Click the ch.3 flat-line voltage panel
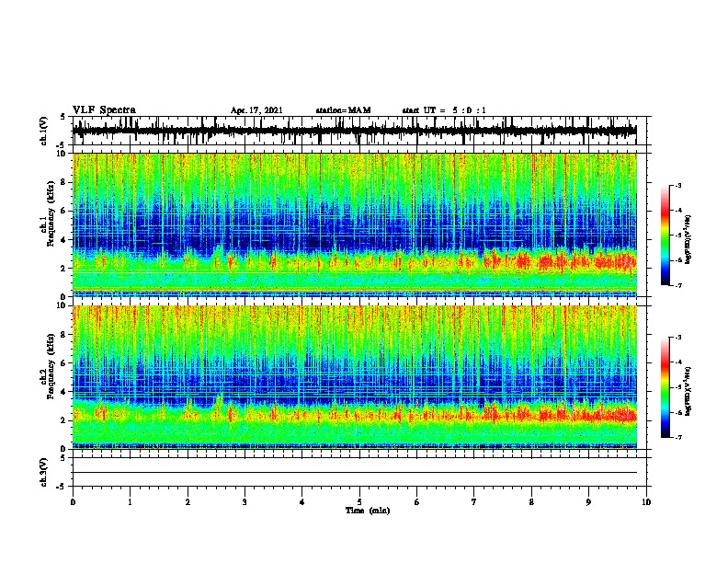The image size is (728, 563). pos(358,472)
